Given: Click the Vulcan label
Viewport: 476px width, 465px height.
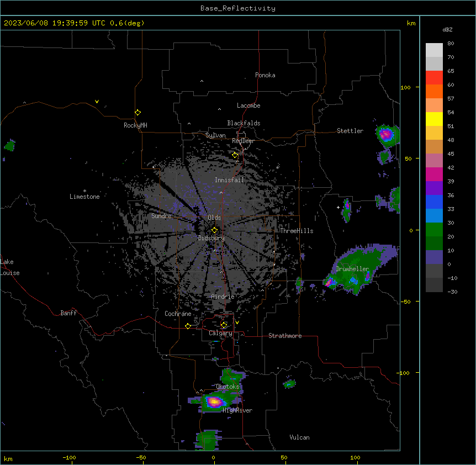Looking at the screenshot, I should [x=300, y=437].
